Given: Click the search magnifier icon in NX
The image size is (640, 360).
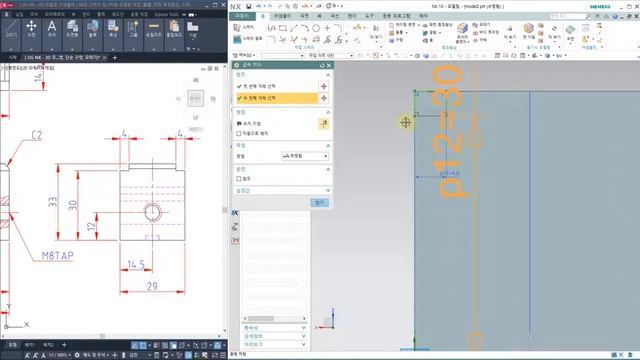Looking at the screenshot, I should (x=588, y=16).
